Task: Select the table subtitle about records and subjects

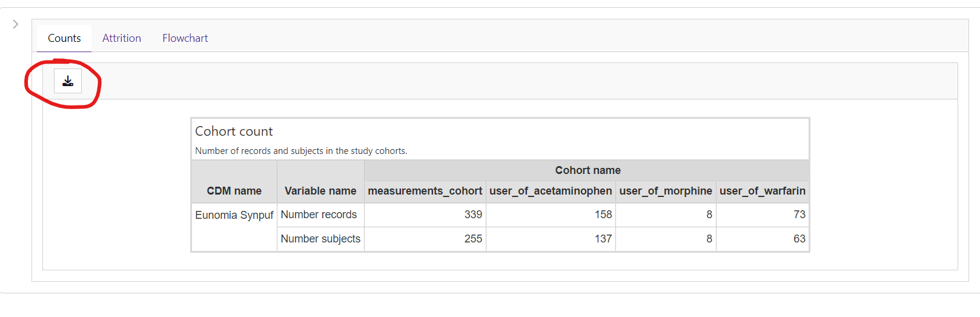Action: 301,151
